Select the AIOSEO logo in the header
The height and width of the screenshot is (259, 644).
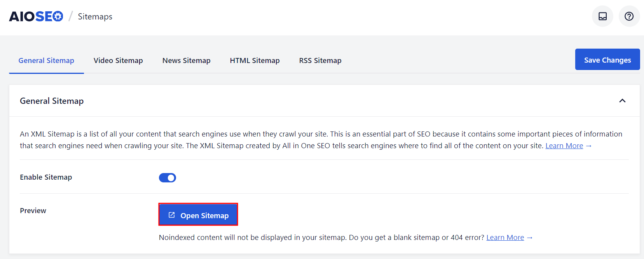[x=36, y=16]
